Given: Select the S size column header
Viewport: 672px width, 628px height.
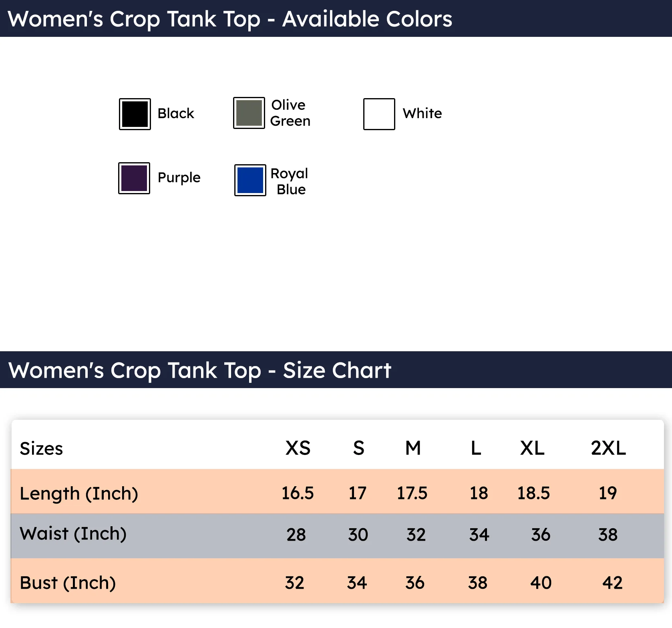Looking at the screenshot, I should click(359, 448).
